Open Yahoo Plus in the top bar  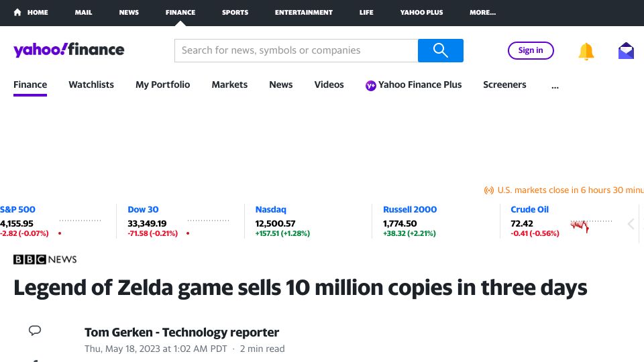click(421, 12)
